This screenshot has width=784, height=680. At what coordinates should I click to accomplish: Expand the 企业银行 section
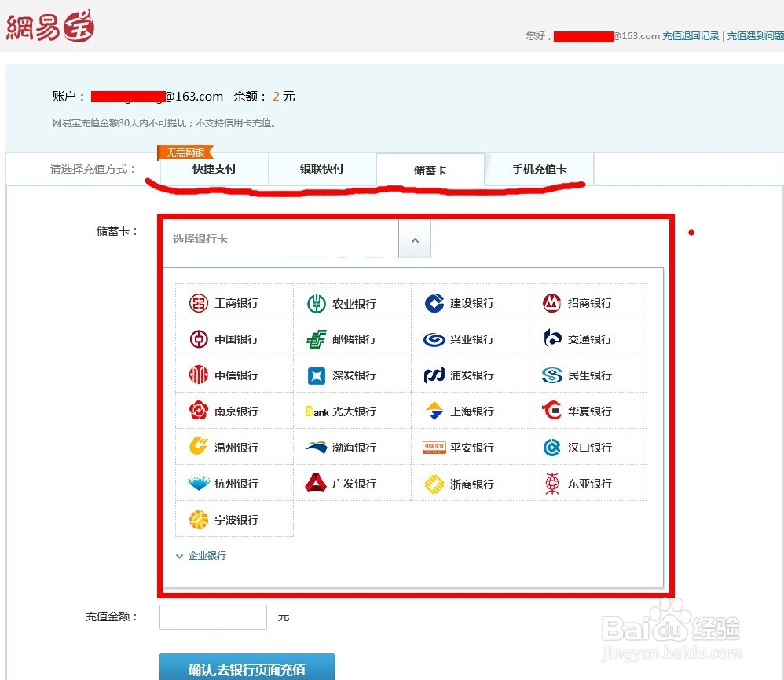click(201, 556)
